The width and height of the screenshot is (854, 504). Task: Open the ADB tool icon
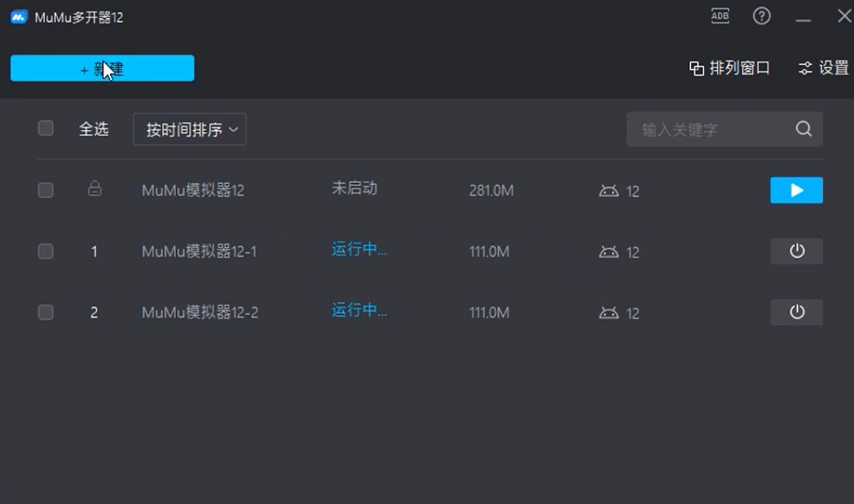[x=720, y=16]
